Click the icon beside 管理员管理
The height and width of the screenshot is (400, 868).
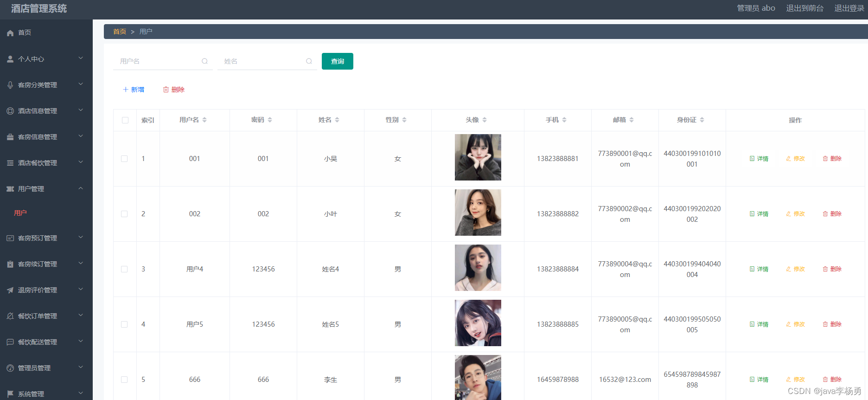tap(10, 368)
